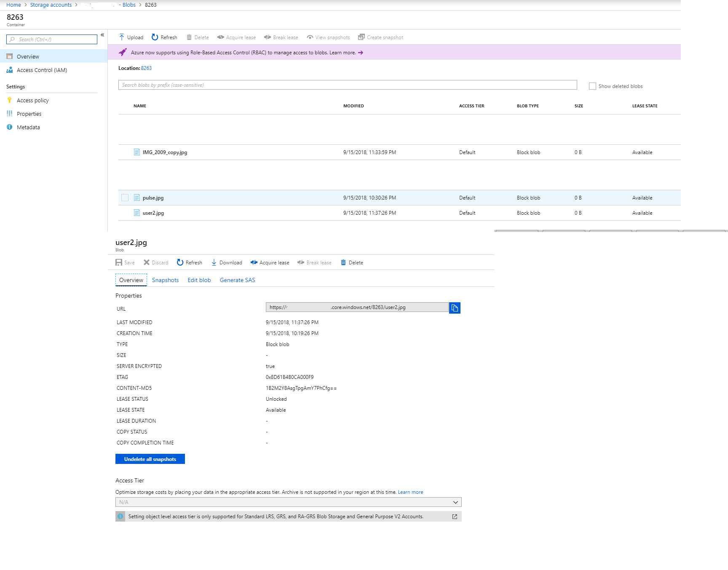Select the blob Overview tab
This screenshot has height=570, width=728.
[x=131, y=280]
